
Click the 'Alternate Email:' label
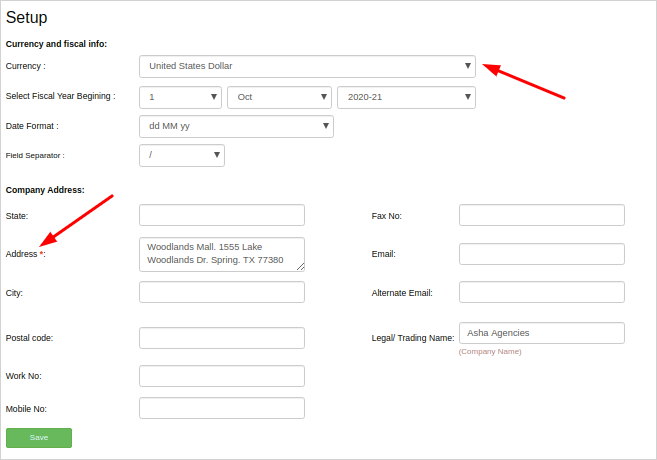tap(402, 293)
